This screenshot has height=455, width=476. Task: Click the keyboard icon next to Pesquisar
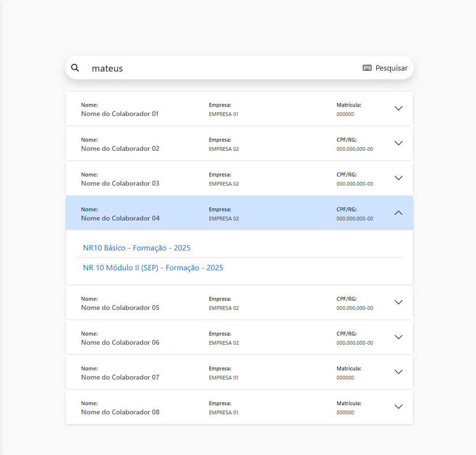pos(367,68)
